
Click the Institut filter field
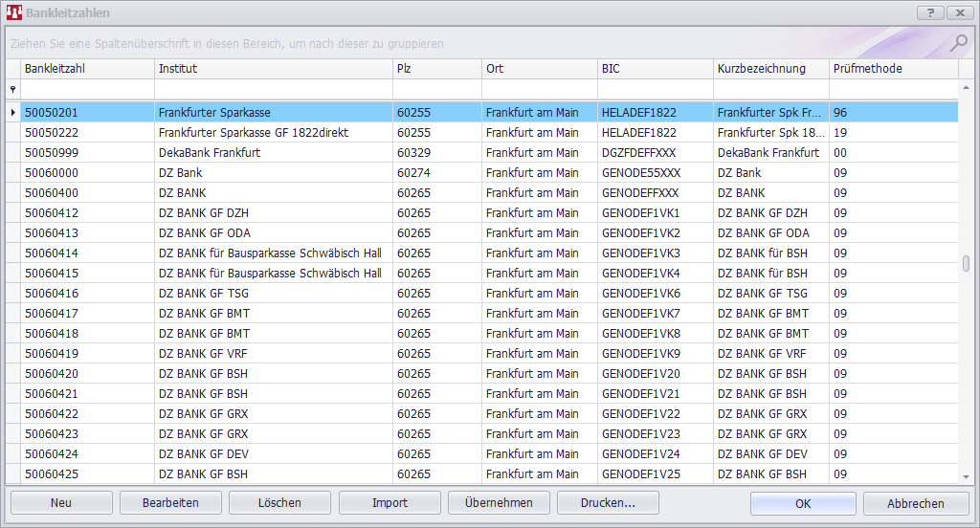[x=274, y=89]
